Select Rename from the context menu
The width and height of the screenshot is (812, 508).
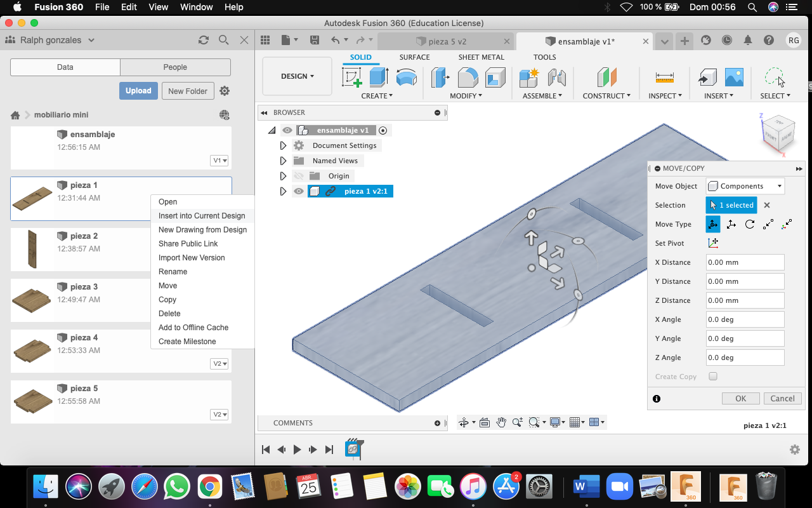coord(173,272)
